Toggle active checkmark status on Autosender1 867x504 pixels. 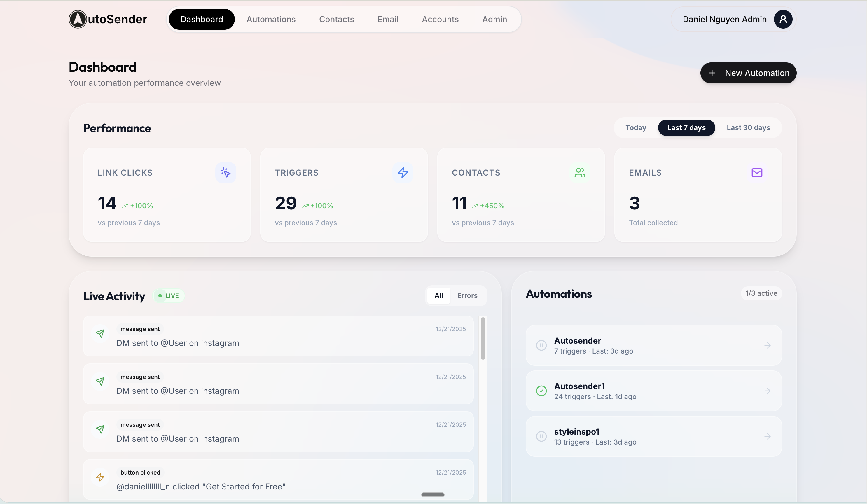[541, 391]
